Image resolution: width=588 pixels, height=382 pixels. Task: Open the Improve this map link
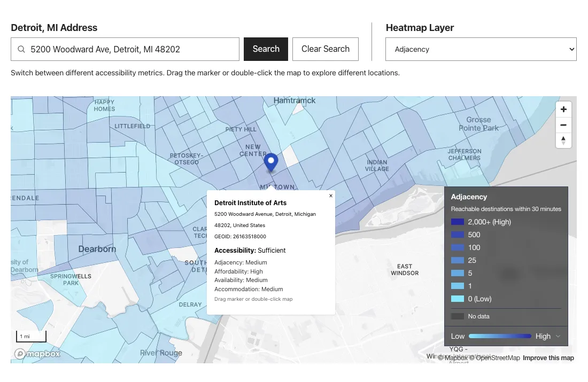click(x=548, y=358)
